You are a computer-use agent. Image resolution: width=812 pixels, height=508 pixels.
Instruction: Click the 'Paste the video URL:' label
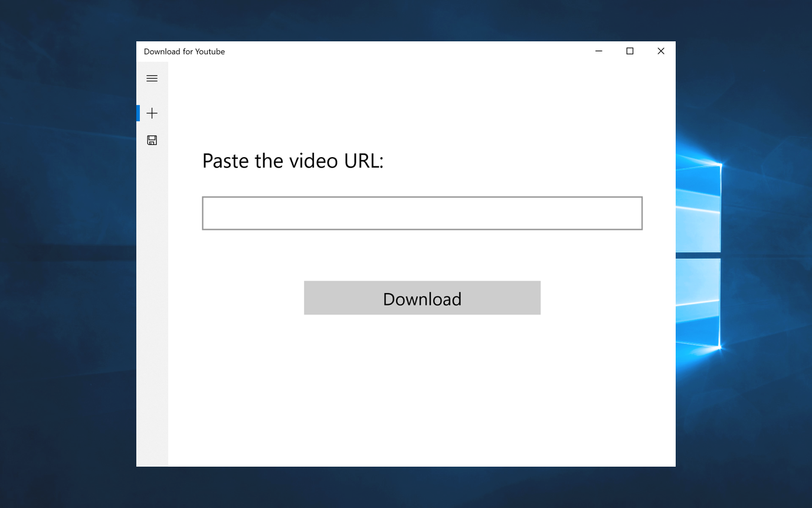293,161
